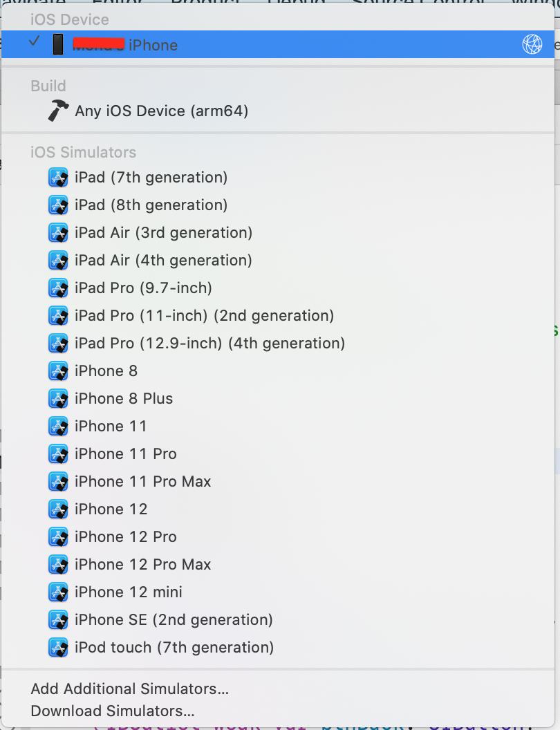
Task: Click the iPhone 8 simulator icon
Action: click(59, 371)
